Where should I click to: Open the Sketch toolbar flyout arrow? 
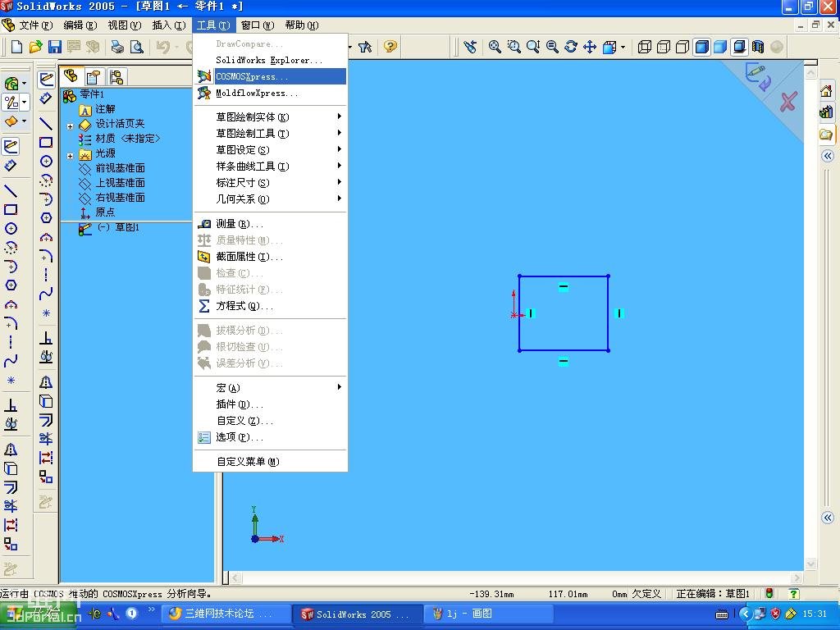[x=24, y=102]
